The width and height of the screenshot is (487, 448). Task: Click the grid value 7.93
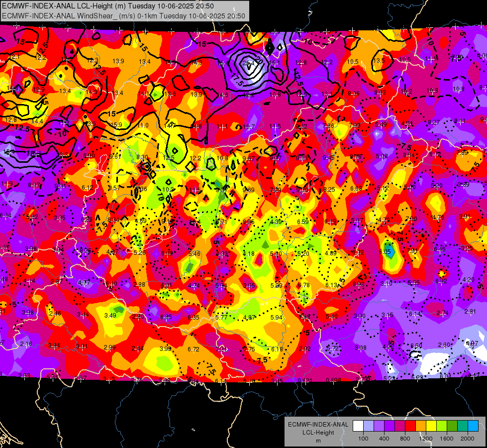(354, 125)
